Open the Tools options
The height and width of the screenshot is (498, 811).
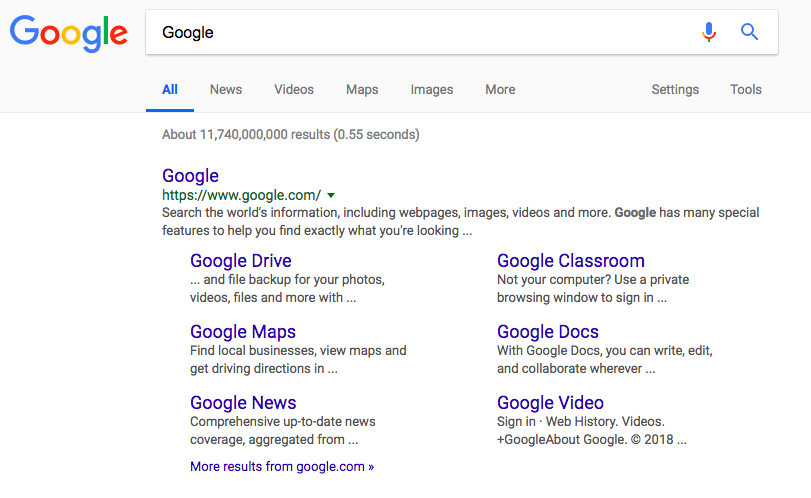(x=746, y=89)
